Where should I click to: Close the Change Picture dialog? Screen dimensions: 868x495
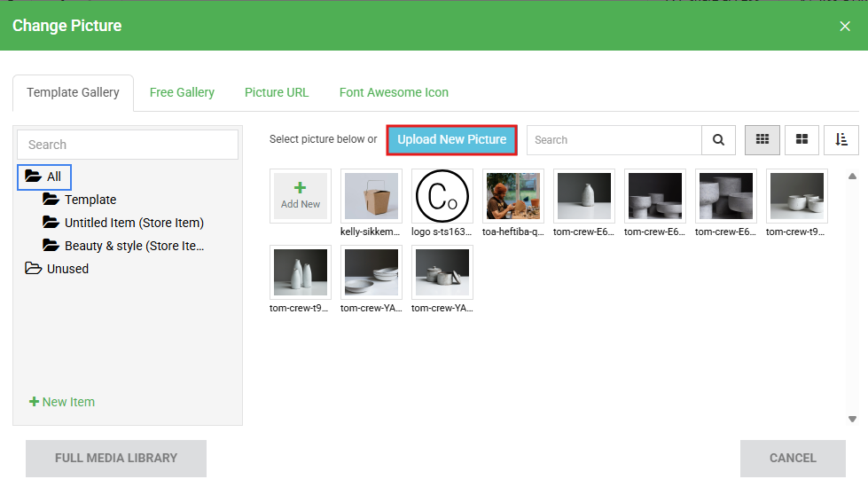pyautogui.click(x=844, y=26)
